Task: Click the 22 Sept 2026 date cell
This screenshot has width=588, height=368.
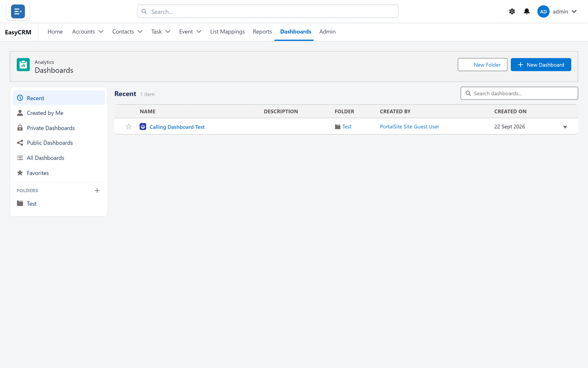Action: tap(509, 126)
